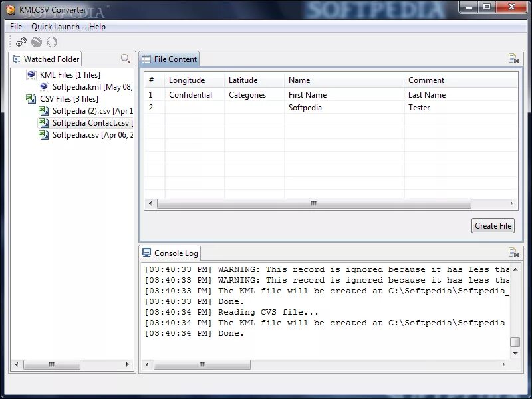Click the Latitude column header
This screenshot has height=399, width=532.
(255, 80)
